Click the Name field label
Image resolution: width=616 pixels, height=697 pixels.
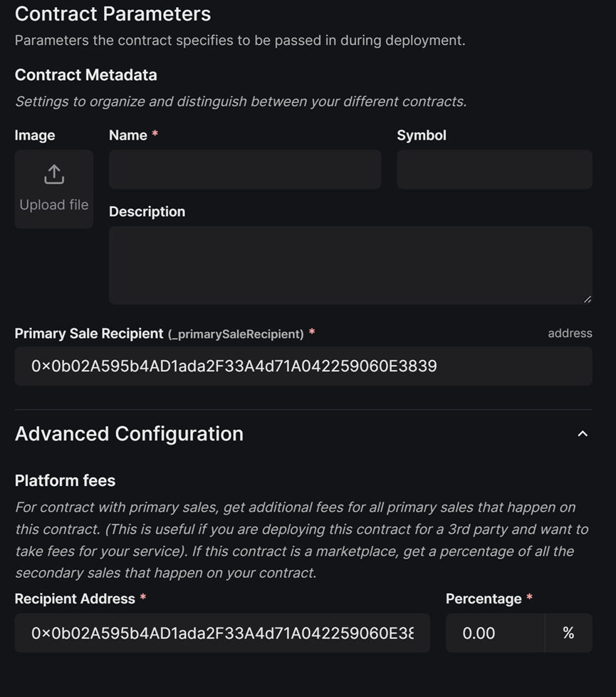pos(128,135)
